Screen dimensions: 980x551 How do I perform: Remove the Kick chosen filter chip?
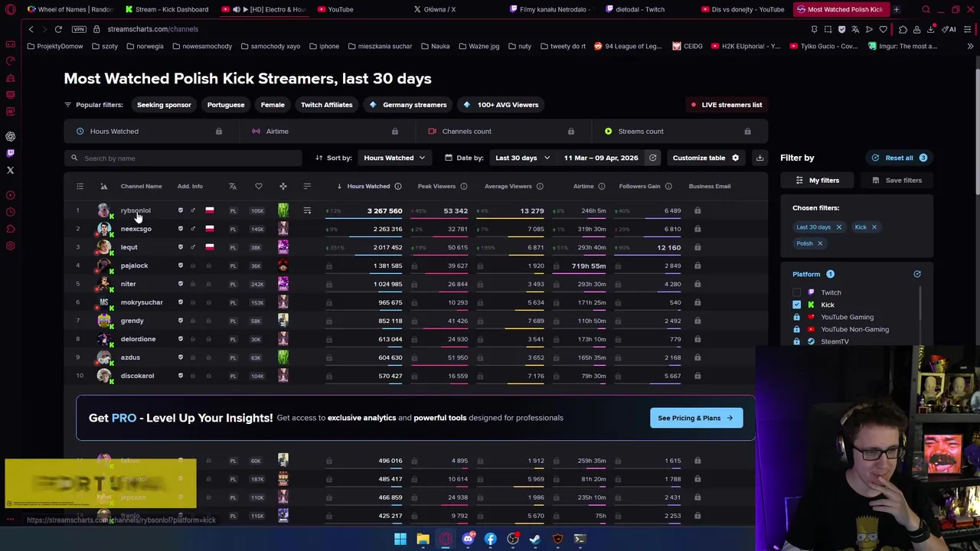tap(874, 227)
